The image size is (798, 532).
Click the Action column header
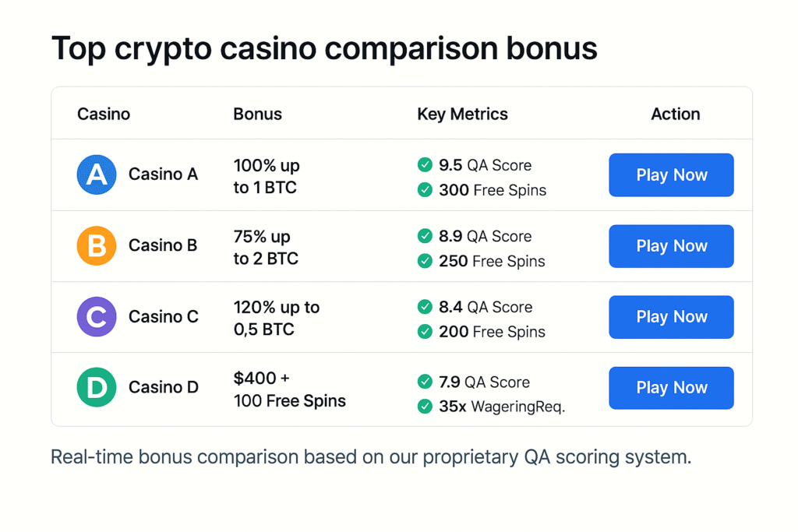point(675,114)
